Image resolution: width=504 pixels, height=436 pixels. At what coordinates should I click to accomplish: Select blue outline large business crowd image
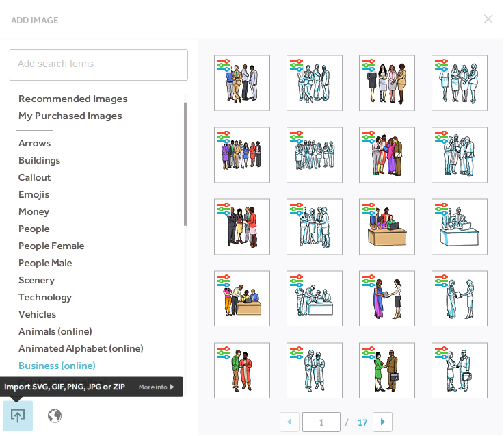pos(315,155)
